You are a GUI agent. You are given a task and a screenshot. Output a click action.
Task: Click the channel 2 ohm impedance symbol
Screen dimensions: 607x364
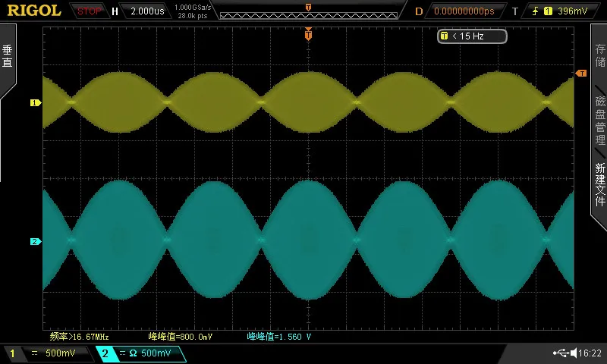[x=133, y=353]
